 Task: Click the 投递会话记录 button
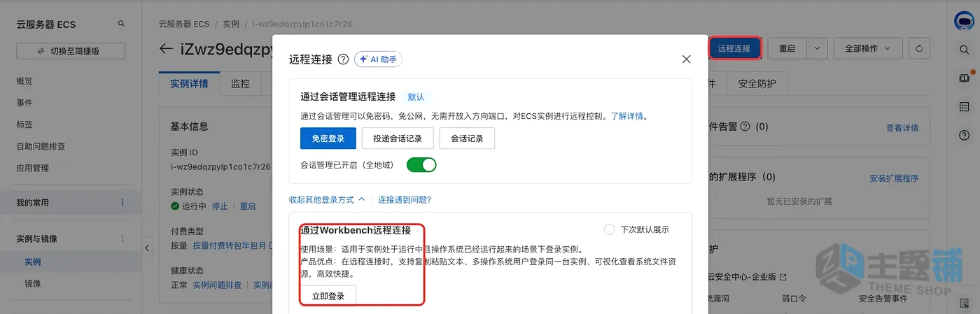point(397,138)
